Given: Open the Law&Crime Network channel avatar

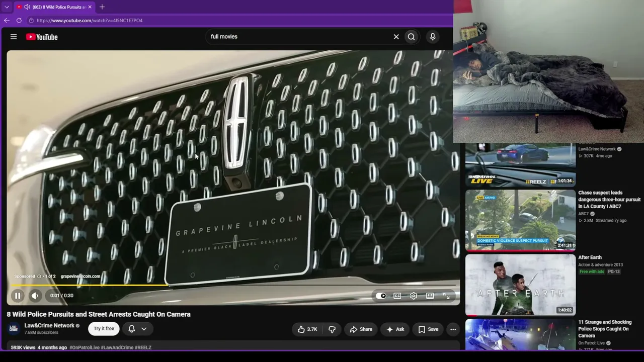Looking at the screenshot, I should pyautogui.click(x=14, y=329).
